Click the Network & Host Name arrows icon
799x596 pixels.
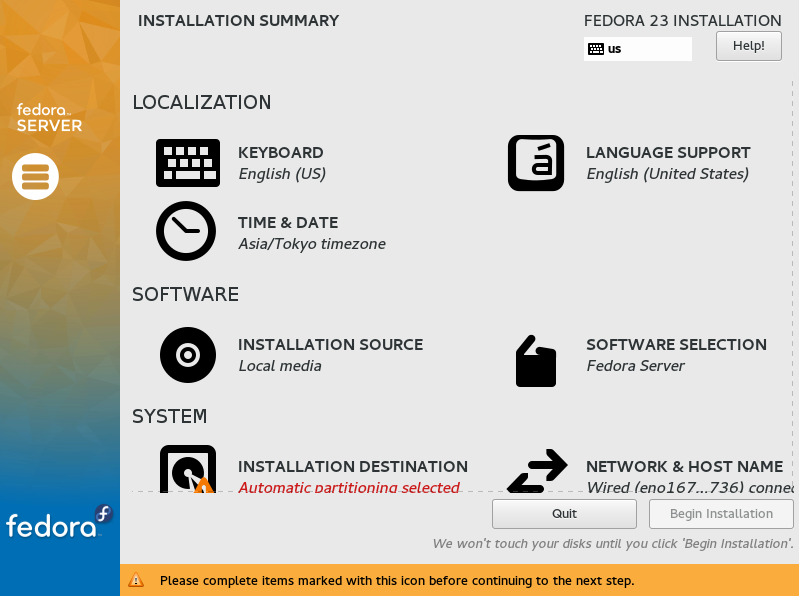(537, 471)
